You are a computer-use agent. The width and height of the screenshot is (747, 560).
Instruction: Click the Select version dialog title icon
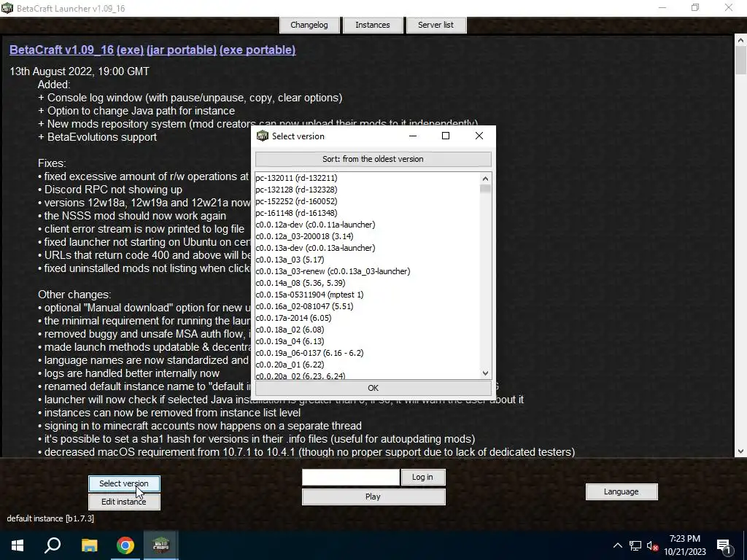263,136
